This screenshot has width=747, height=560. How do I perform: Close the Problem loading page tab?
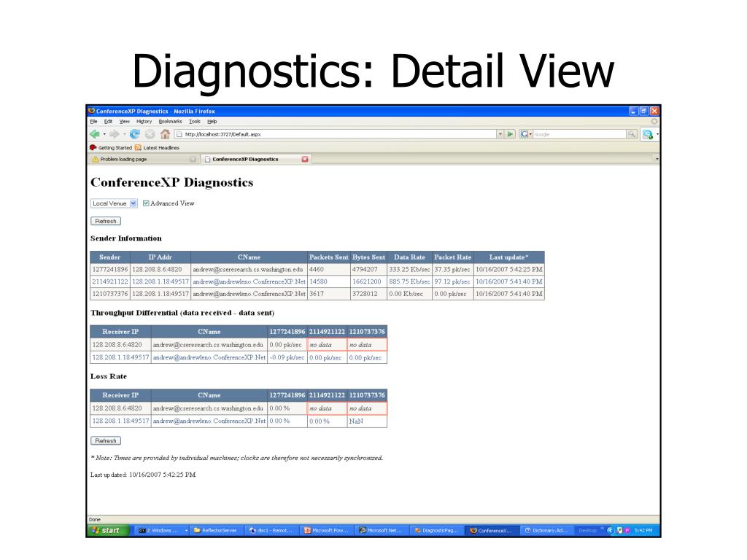click(x=193, y=159)
